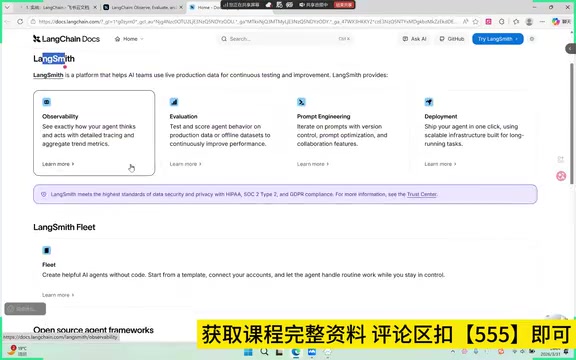Click the Evaluation card icon

pos(174,102)
